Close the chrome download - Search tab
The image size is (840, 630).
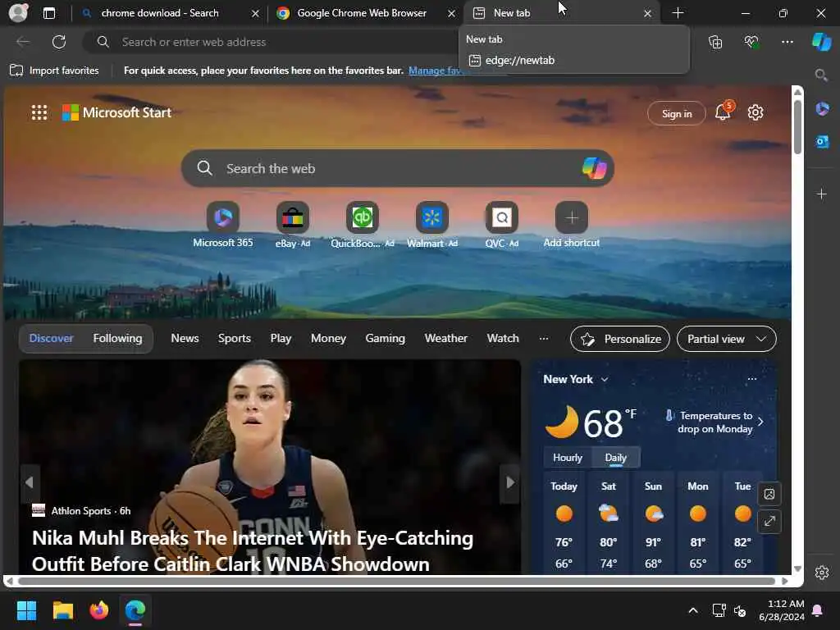(255, 13)
